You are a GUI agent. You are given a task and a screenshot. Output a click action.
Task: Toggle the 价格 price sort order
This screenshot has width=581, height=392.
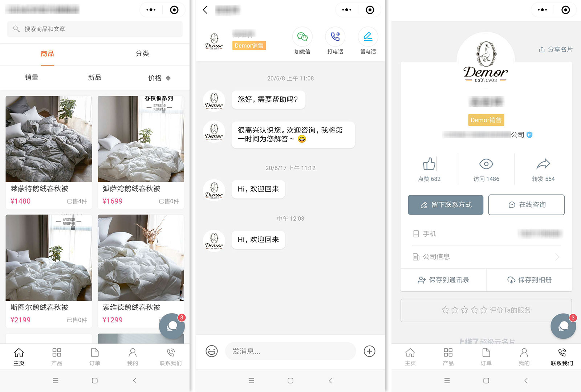tap(159, 78)
